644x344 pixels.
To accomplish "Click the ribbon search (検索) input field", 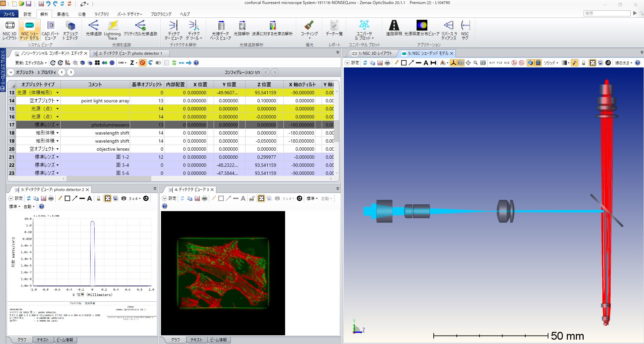I will 607,13.
